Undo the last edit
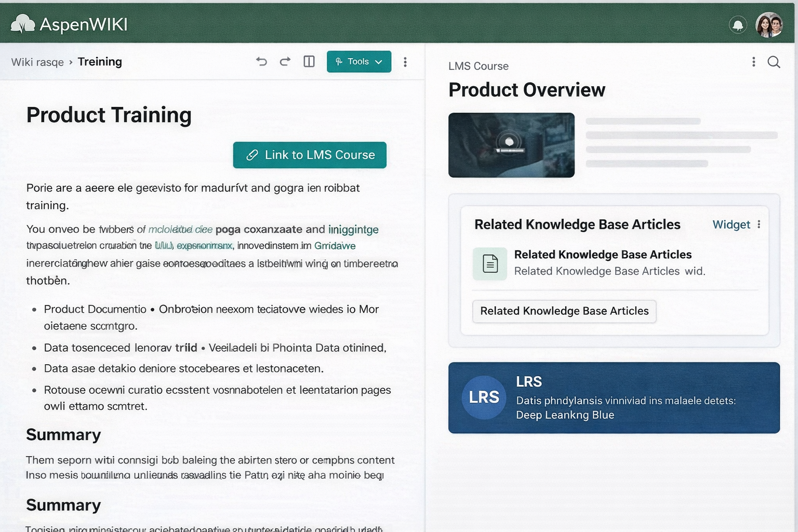The image size is (798, 532). click(261, 62)
